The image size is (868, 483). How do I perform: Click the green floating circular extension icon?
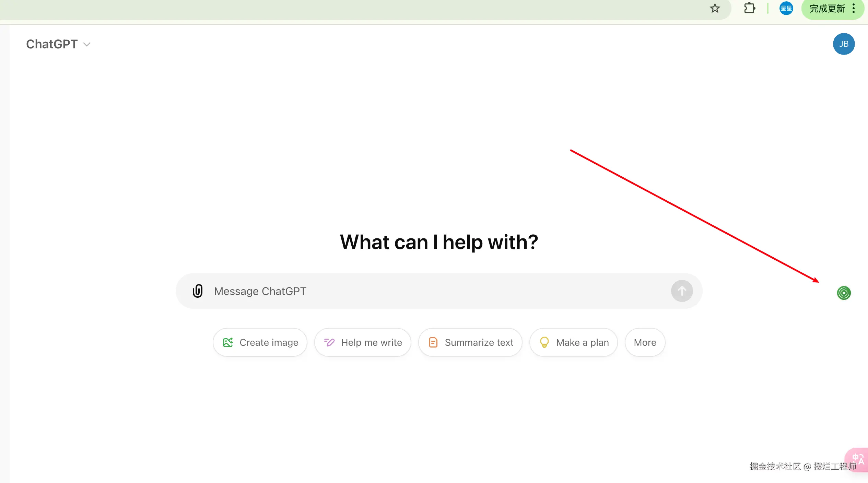844,293
